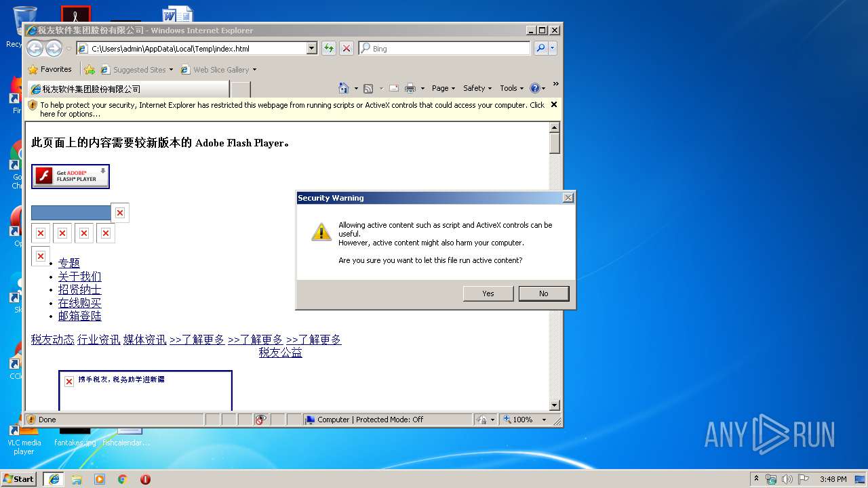The height and width of the screenshot is (488, 868).
Task: Expand the Home button dropdown arrow
Action: 356,88
